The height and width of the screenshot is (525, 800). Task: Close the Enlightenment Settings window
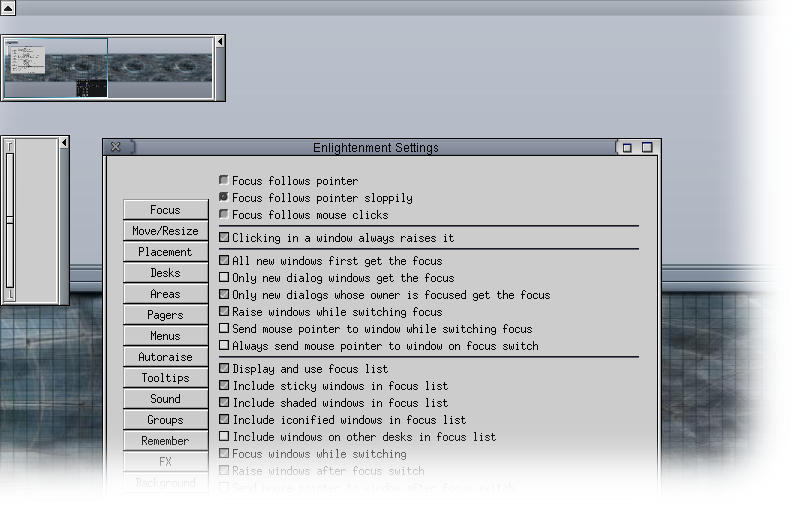pos(116,147)
